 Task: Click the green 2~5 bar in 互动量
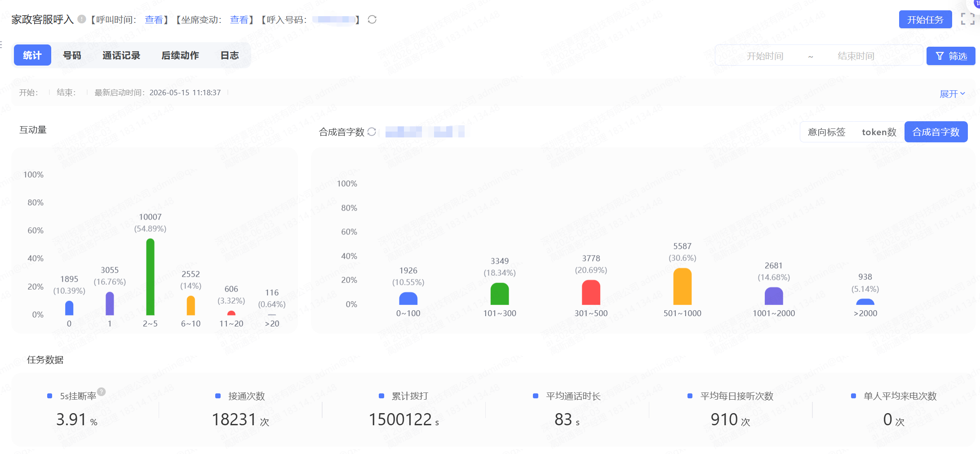pos(150,277)
